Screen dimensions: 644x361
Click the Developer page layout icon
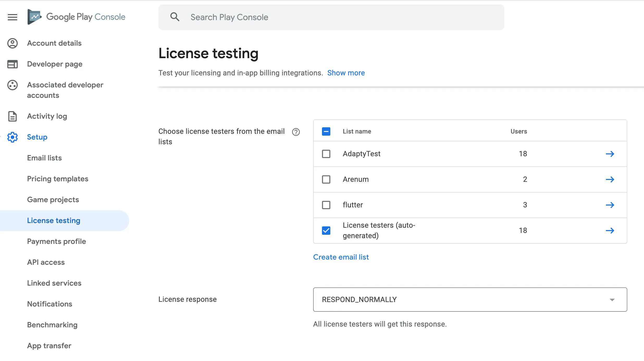point(12,64)
